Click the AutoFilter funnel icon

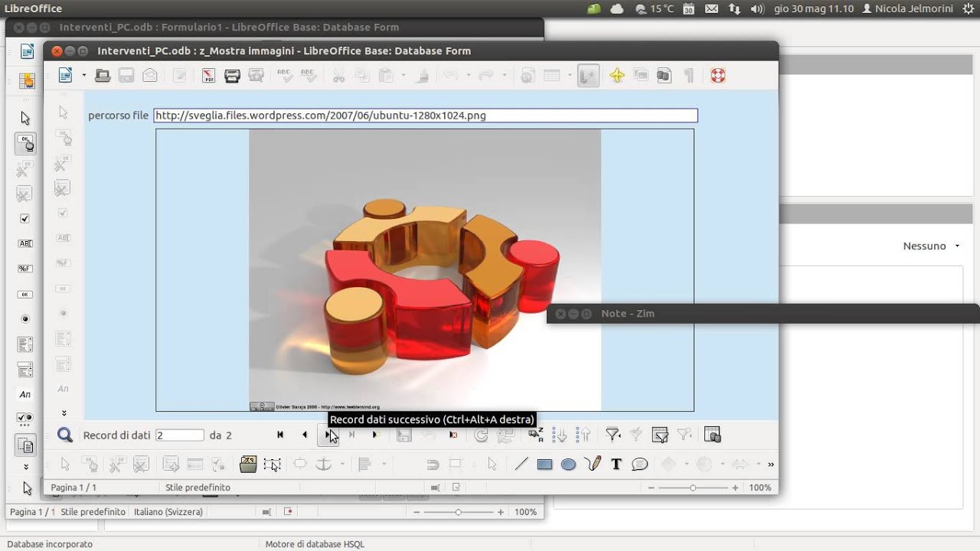(x=612, y=435)
